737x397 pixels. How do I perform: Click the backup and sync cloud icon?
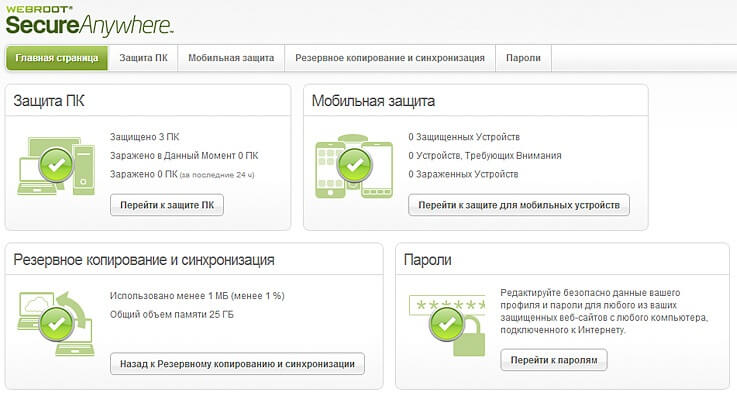coord(56,324)
